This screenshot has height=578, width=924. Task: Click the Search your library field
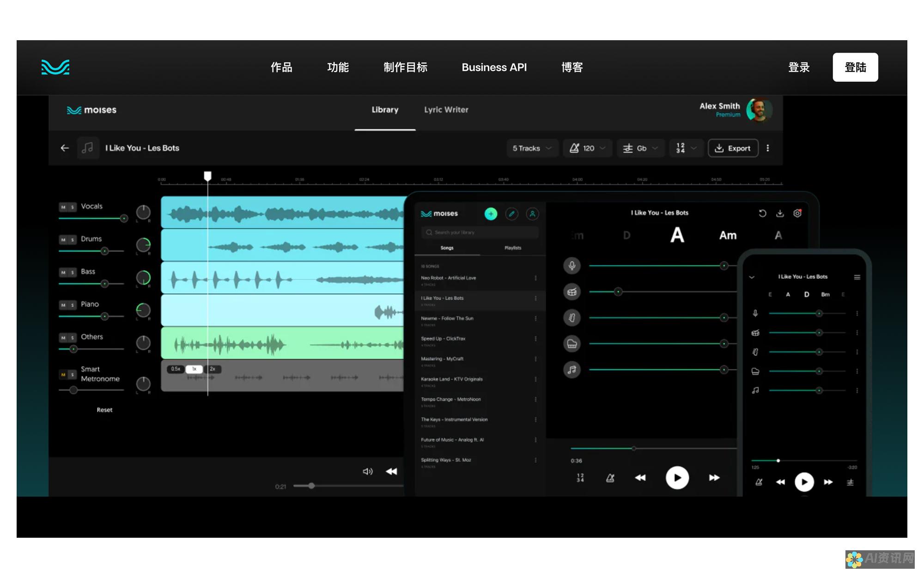click(480, 232)
